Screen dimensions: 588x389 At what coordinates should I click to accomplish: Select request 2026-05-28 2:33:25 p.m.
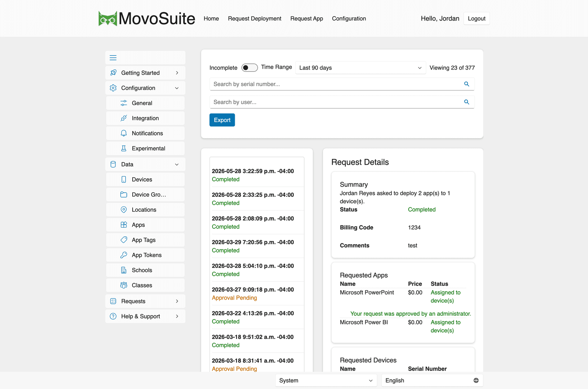[257, 199]
